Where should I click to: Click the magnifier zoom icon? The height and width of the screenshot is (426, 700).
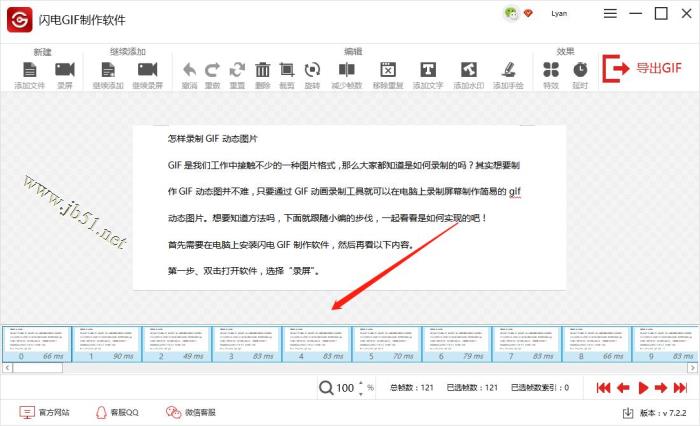coord(326,388)
